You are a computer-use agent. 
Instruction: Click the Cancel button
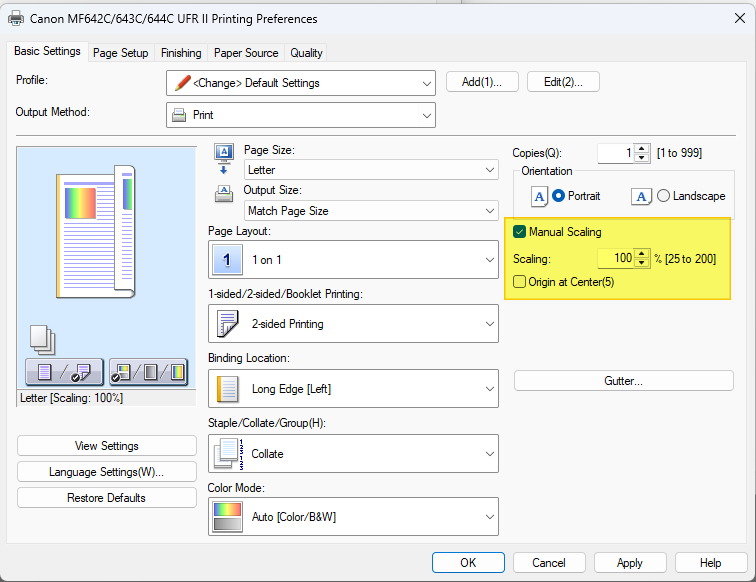click(x=549, y=563)
